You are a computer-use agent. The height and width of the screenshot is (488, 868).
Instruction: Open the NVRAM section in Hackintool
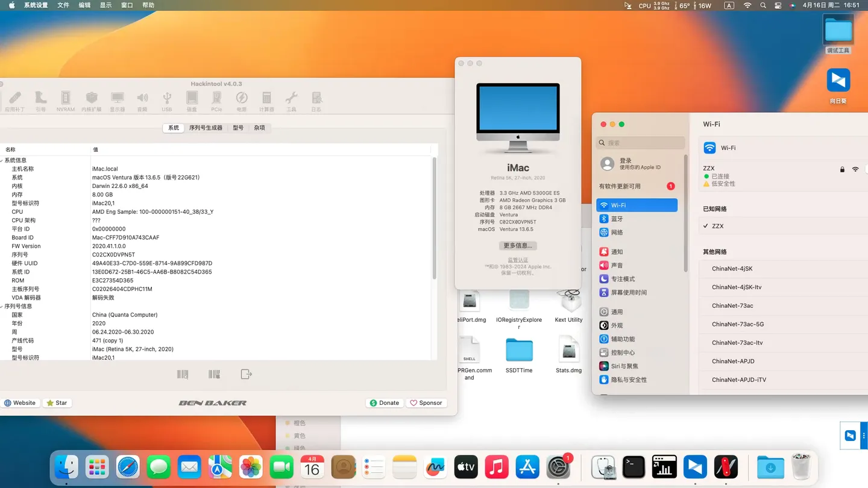pyautogui.click(x=66, y=101)
